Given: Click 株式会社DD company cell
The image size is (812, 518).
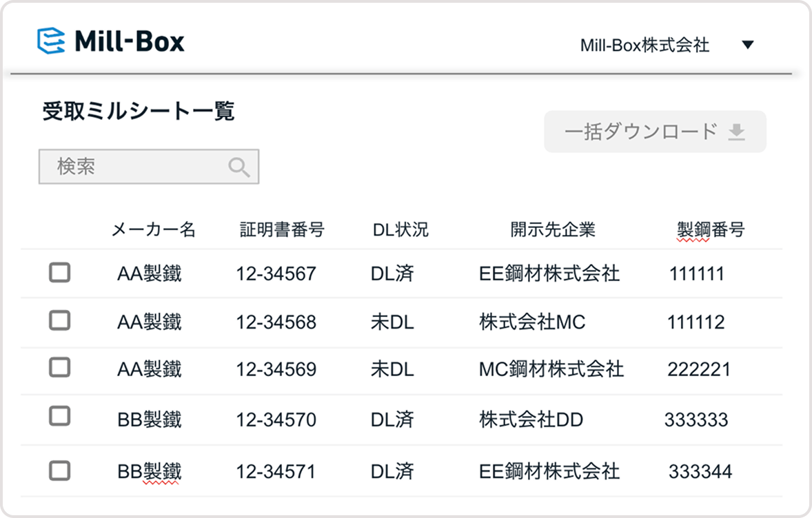Looking at the screenshot, I should click(x=531, y=419).
